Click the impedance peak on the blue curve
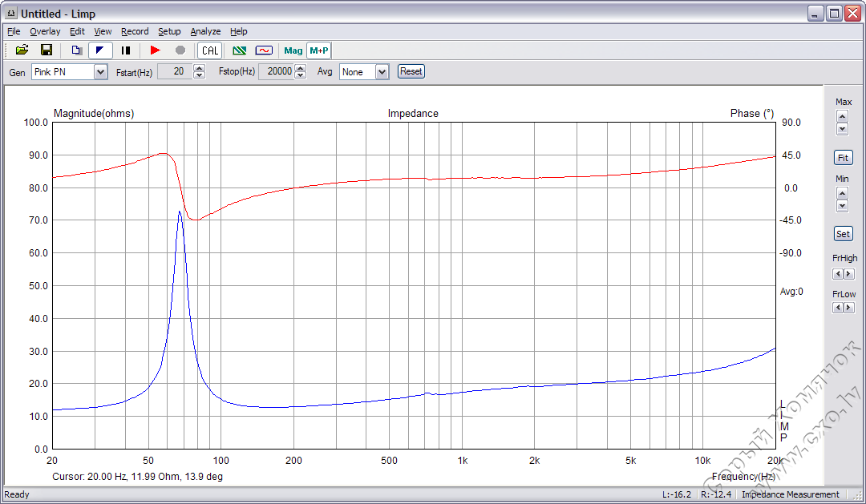866x504 pixels. 180,212
